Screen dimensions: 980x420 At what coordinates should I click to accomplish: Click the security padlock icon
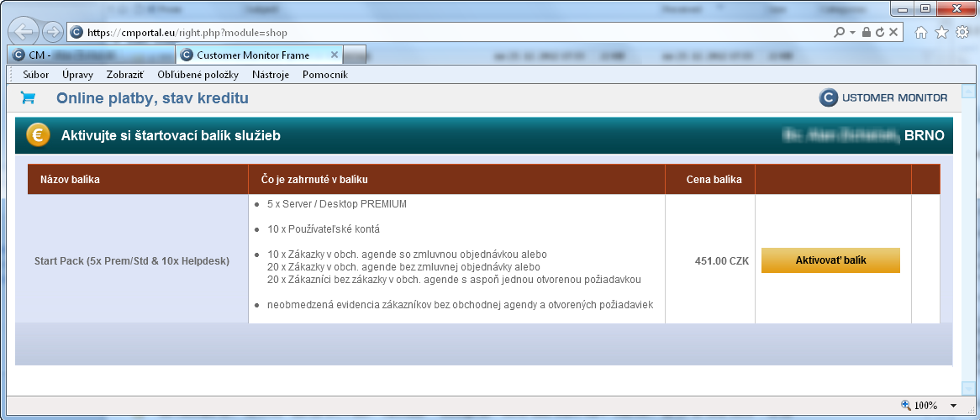pos(867,33)
